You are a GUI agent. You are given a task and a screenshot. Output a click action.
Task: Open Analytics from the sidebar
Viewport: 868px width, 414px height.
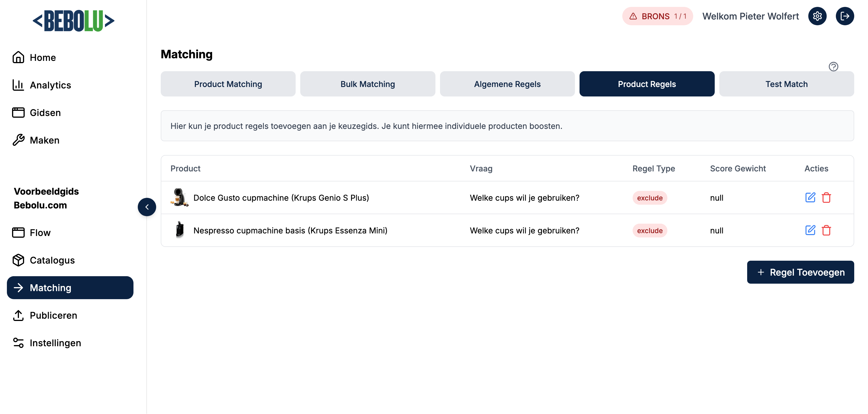[x=50, y=85]
